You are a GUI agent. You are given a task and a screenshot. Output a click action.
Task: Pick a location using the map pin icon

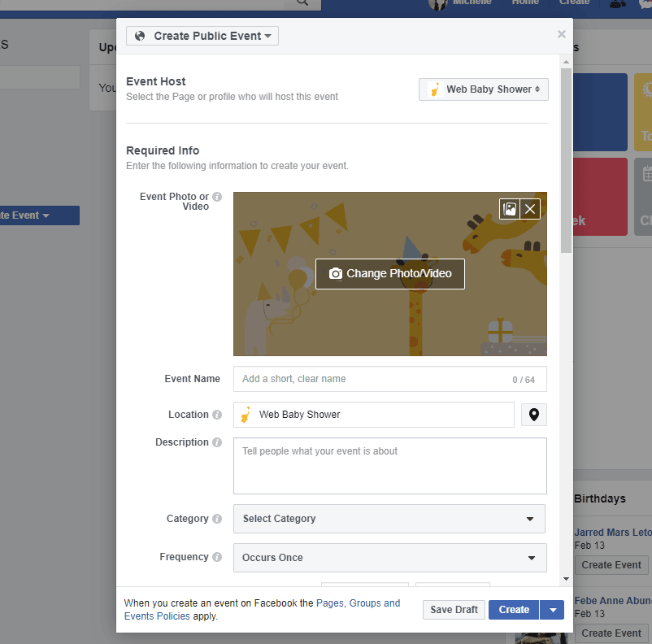click(533, 415)
